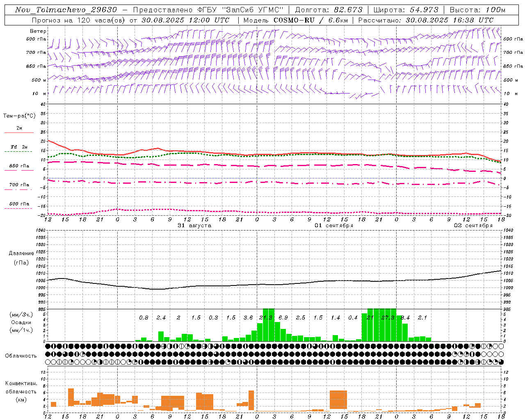This screenshot has height=420, width=525.
Task: Click the Ветер section label
Action: pos(38,31)
